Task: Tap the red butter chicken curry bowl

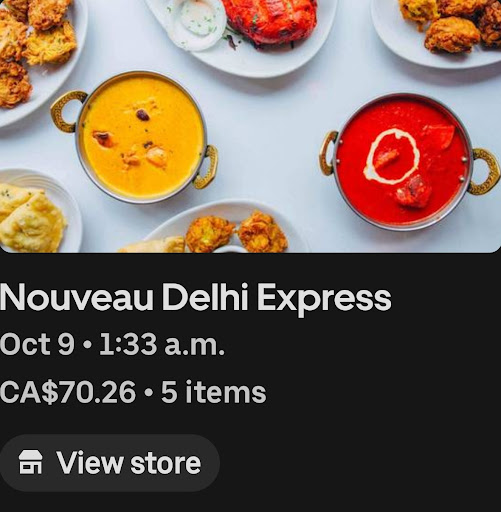Action: [x=403, y=162]
